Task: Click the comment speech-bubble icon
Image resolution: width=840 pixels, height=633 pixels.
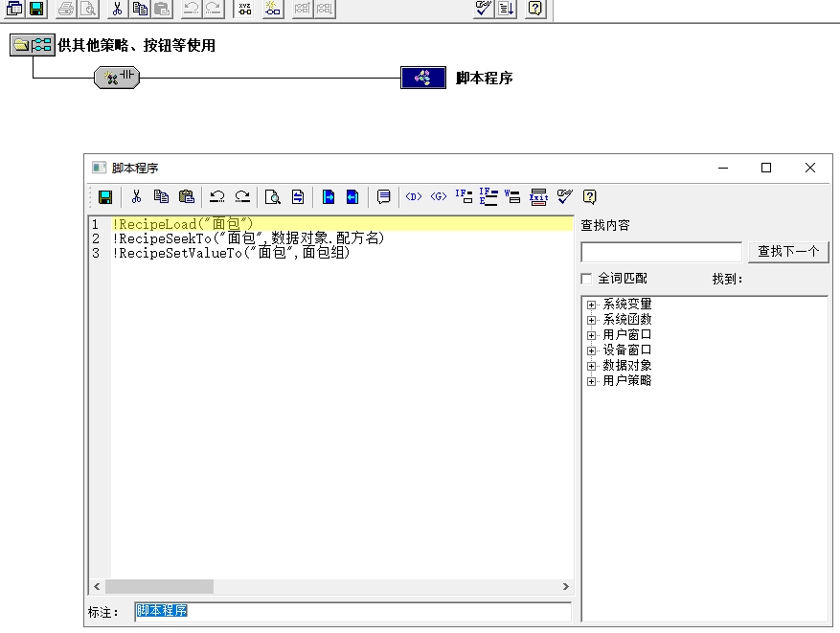Action: pyautogui.click(x=383, y=196)
